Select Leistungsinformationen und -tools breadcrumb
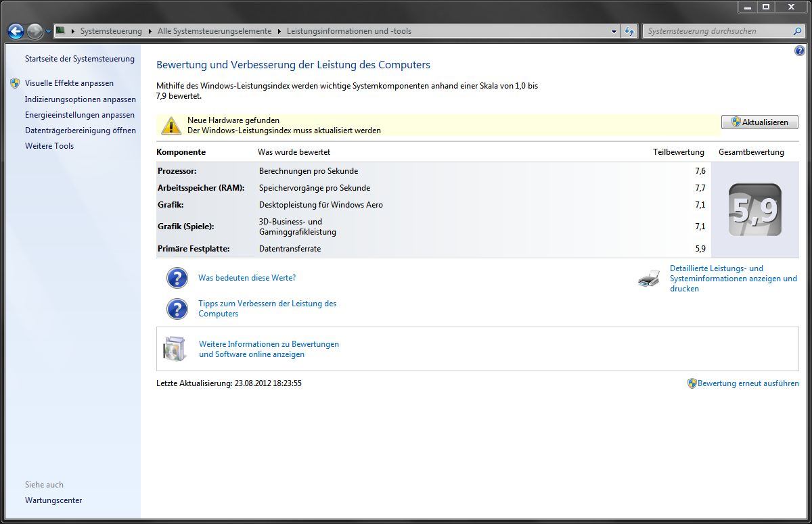812x524 pixels. [349, 31]
